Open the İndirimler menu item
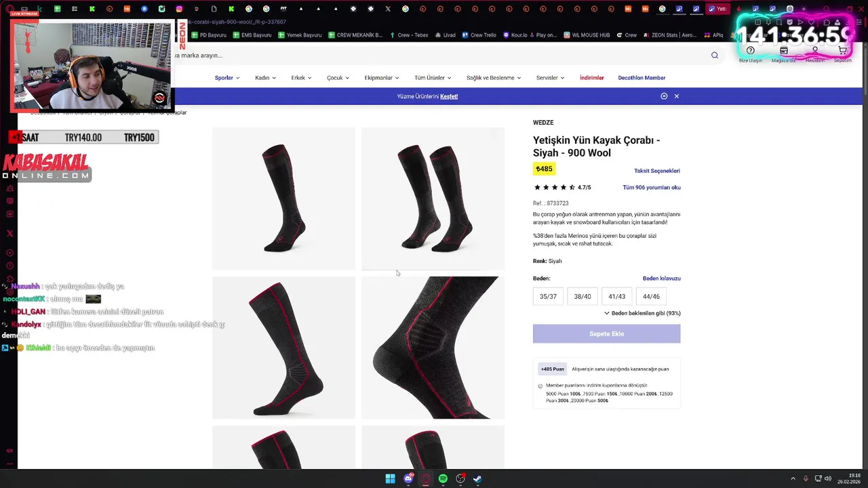Viewport: 868px width, 488px height. tap(591, 78)
